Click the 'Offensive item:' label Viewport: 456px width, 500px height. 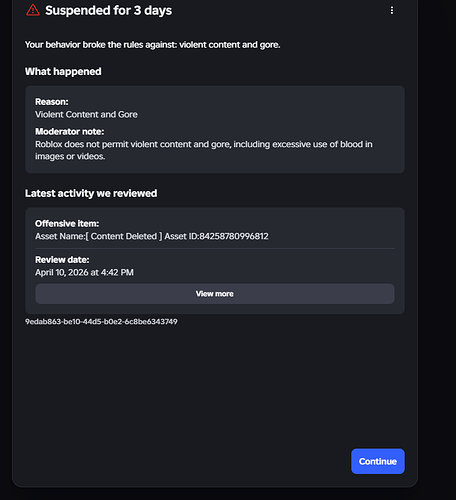click(67, 223)
